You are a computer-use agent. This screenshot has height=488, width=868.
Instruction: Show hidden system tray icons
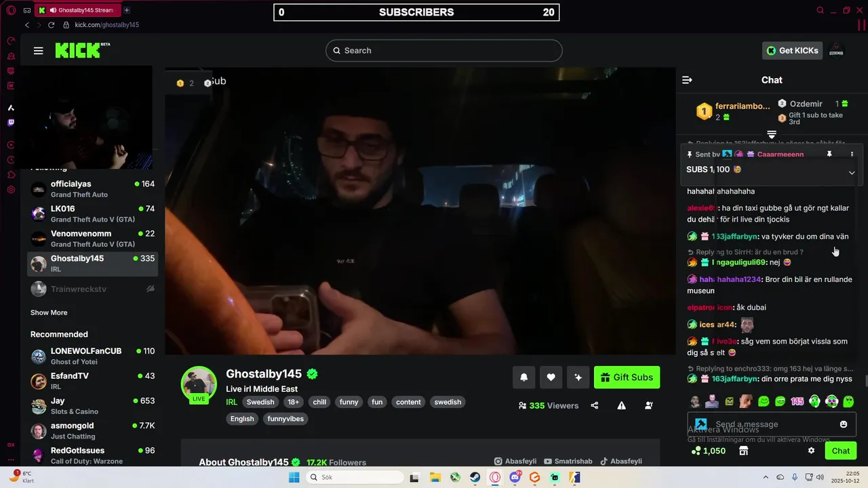766,477
